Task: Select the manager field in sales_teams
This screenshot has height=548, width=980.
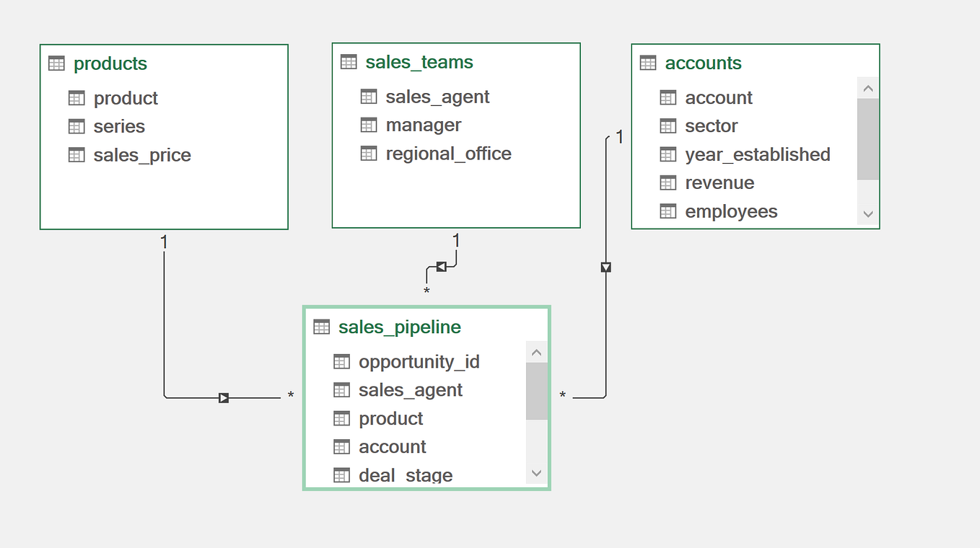Action: pos(423,125)
